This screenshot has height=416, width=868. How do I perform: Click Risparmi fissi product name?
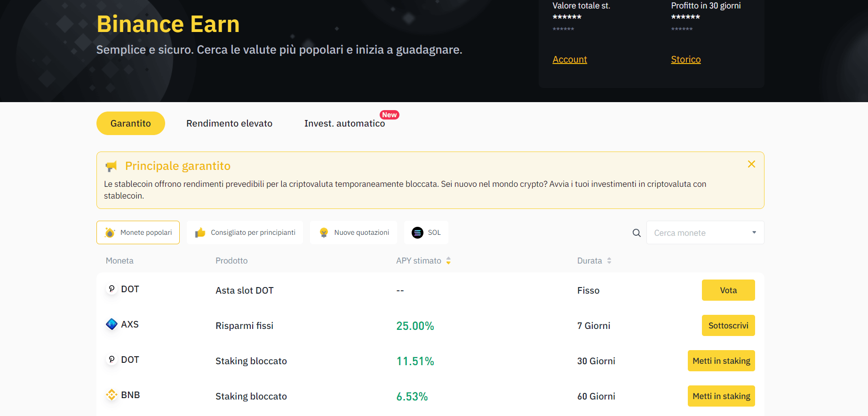[x=245, y=326]
